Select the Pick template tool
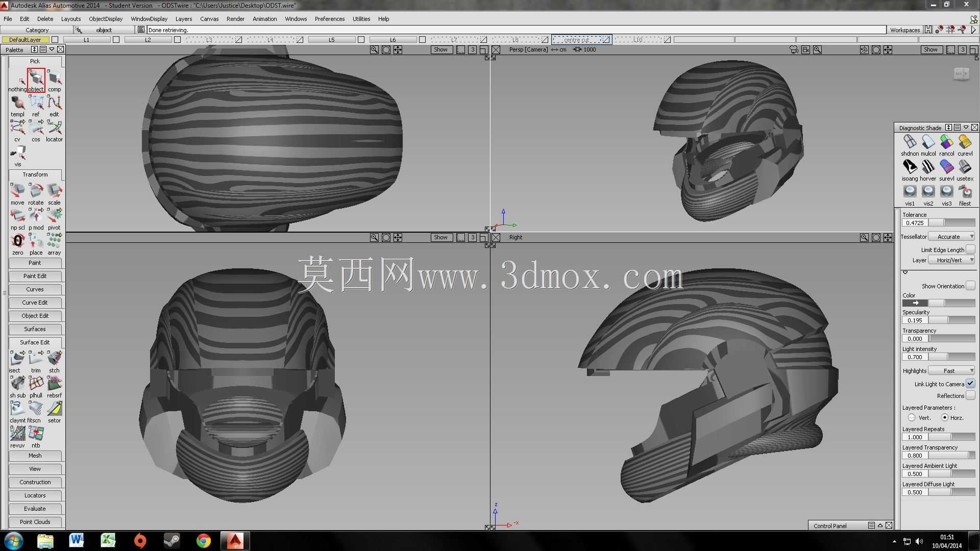 click(17, 106)
